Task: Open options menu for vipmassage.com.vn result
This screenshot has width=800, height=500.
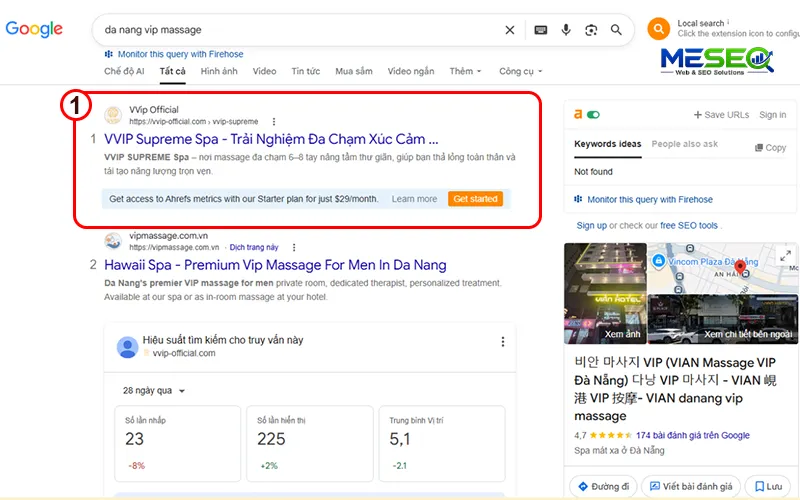Action: pyautogui.click(x=294, y=247)
